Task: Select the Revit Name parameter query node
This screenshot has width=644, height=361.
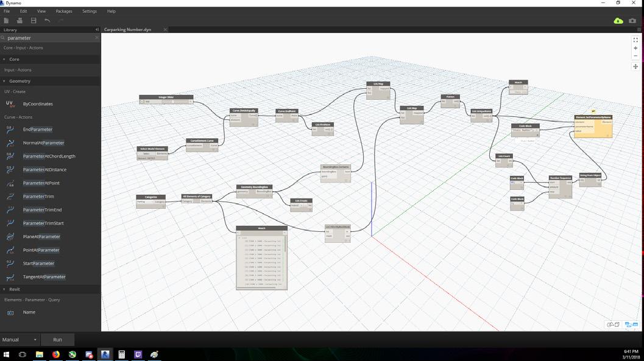Action: 29,312
